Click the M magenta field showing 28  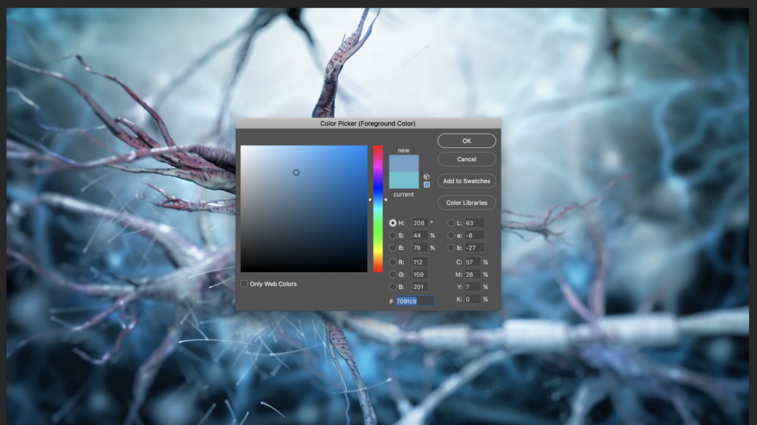[472, 274]
